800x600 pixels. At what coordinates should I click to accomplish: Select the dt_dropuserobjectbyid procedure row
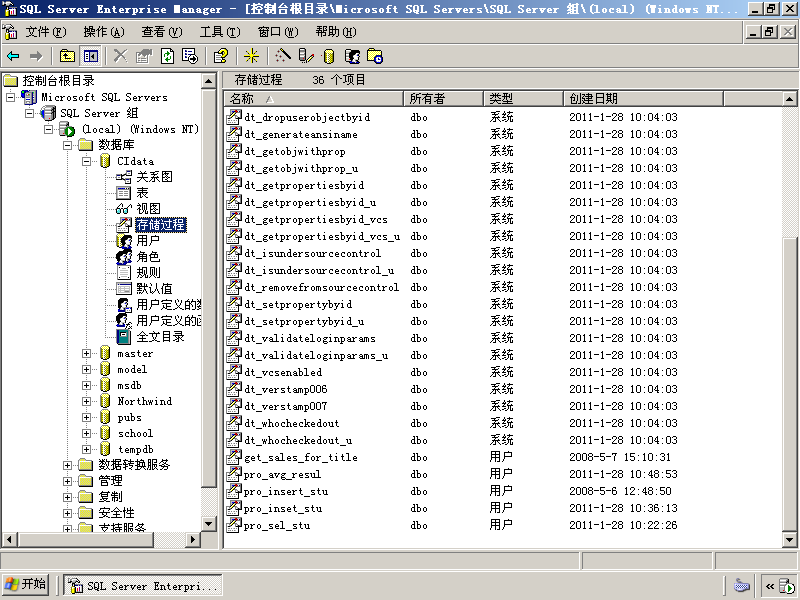[307, 117]
